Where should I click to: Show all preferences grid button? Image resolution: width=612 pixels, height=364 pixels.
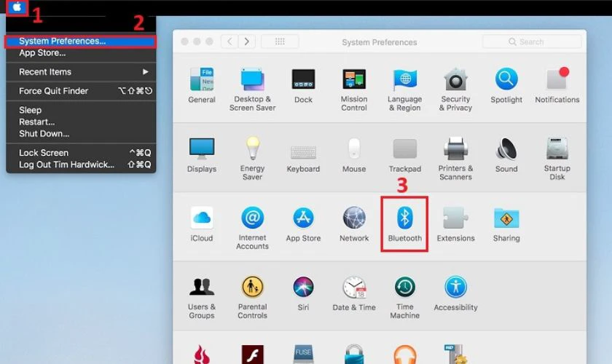[x=280, y=41]
